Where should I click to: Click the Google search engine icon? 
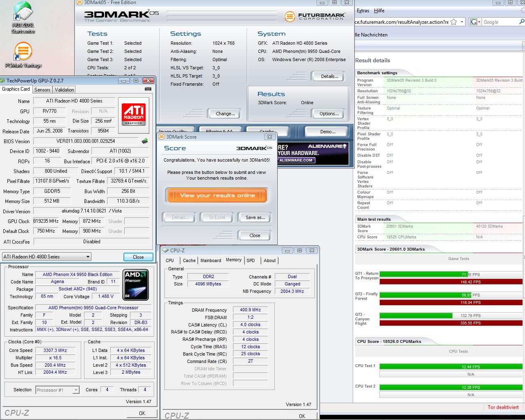point(474,22)
